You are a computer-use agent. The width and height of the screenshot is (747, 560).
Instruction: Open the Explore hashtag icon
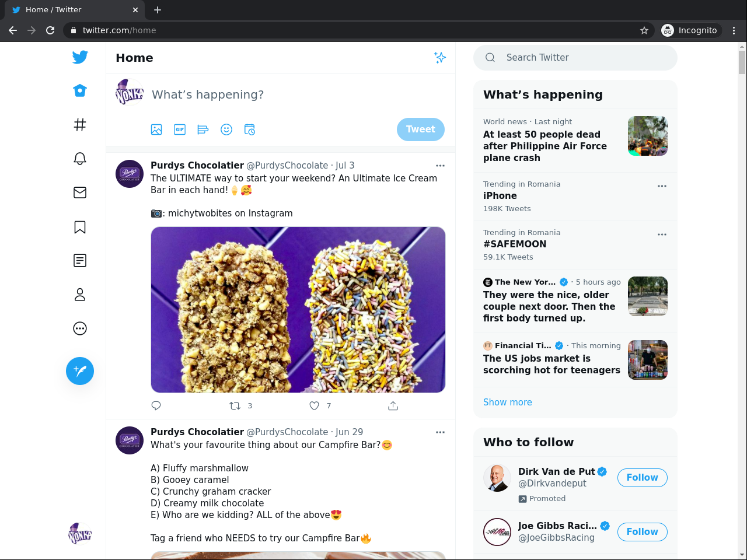[x=80, y=124]
